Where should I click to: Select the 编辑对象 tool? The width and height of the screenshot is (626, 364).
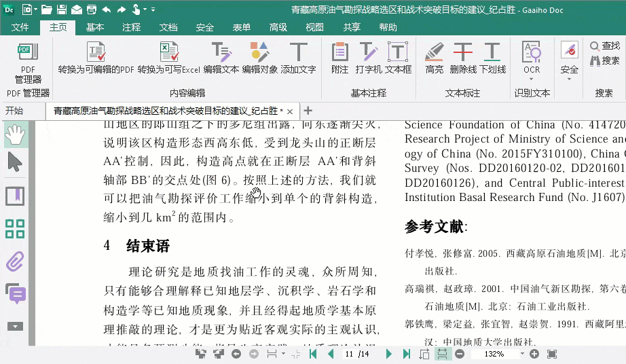click(259, 58)
